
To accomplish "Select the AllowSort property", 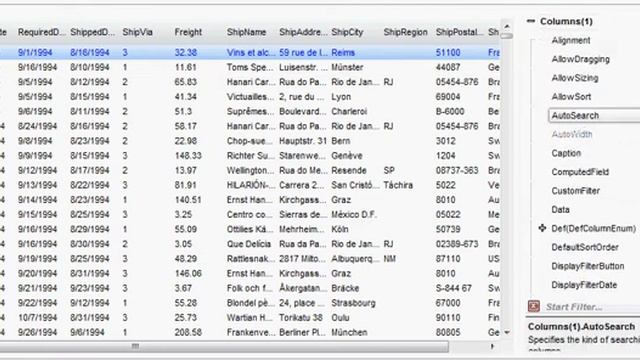I will click(571, 97).
